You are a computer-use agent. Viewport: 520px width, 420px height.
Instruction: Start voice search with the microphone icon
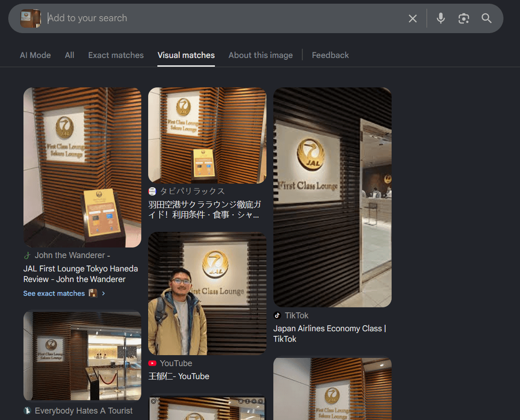pyautogui.click(x=441, y=18)
